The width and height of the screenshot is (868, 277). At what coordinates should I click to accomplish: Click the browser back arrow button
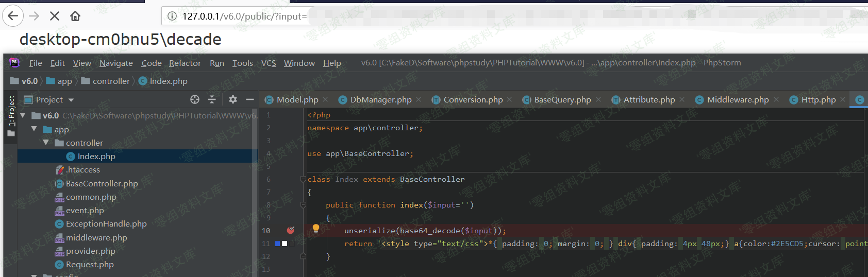[13, 16]
